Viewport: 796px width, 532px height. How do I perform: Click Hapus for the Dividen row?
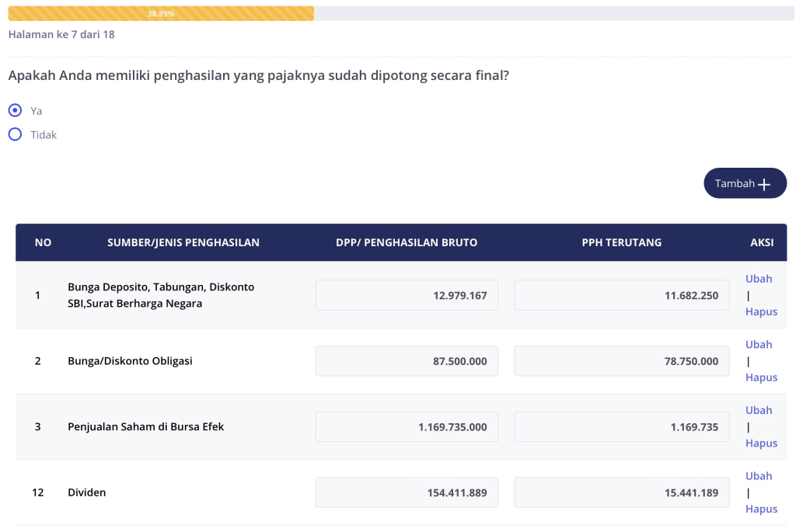(761, 509)
